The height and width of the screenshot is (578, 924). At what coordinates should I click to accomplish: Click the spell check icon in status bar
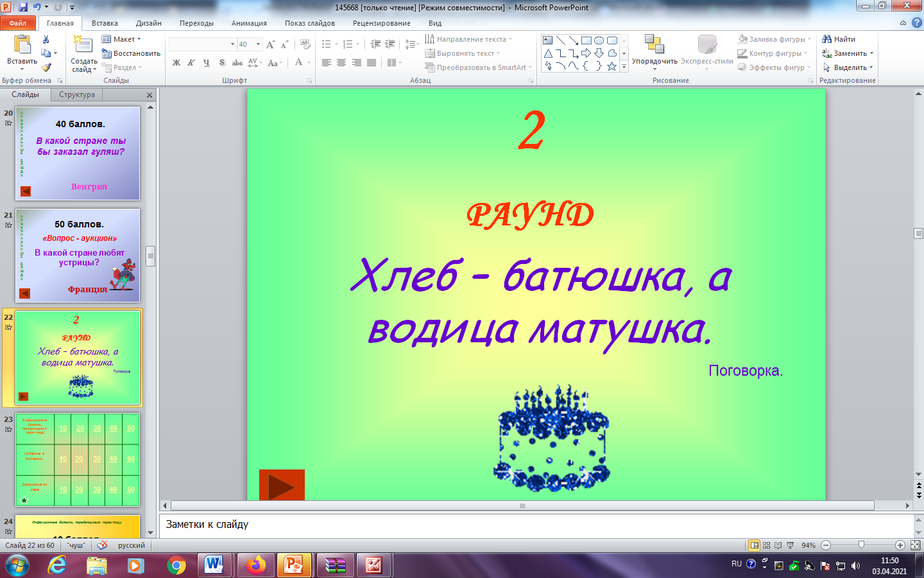[x=102, y=545]
